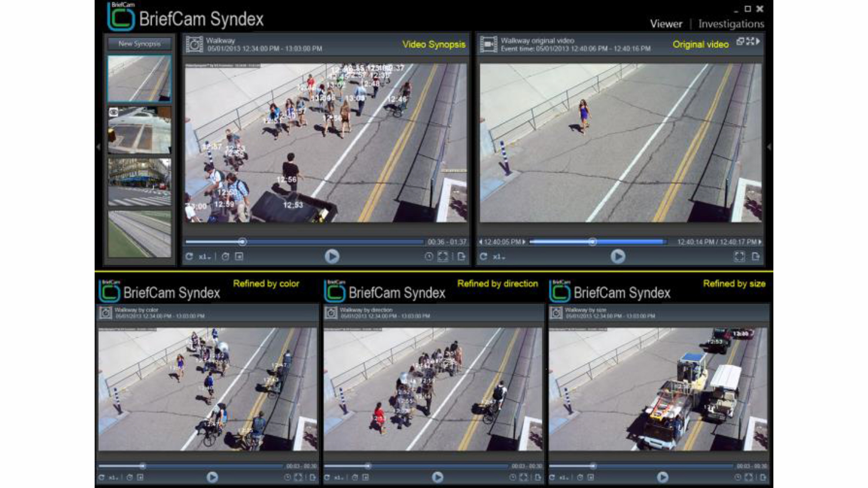Select the export icon in the Video Synopsis player
868x488 pixels.
(x=463, y=256)
